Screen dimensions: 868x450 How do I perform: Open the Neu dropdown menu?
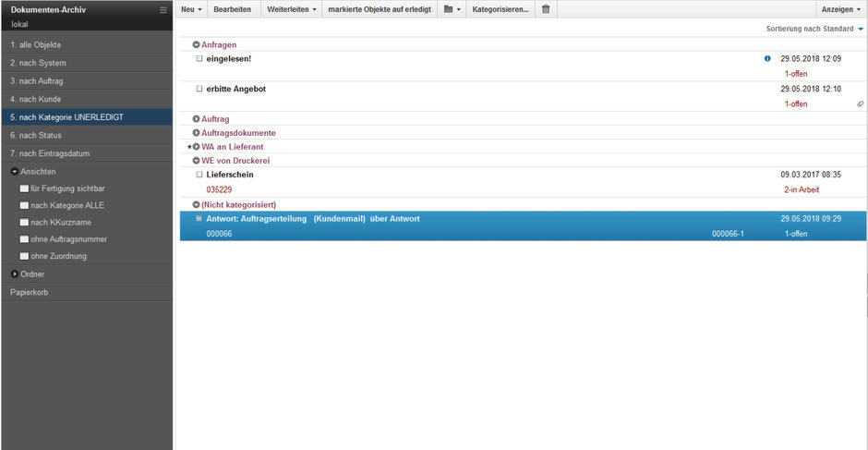pyautogui.click(x=191, y=9)
